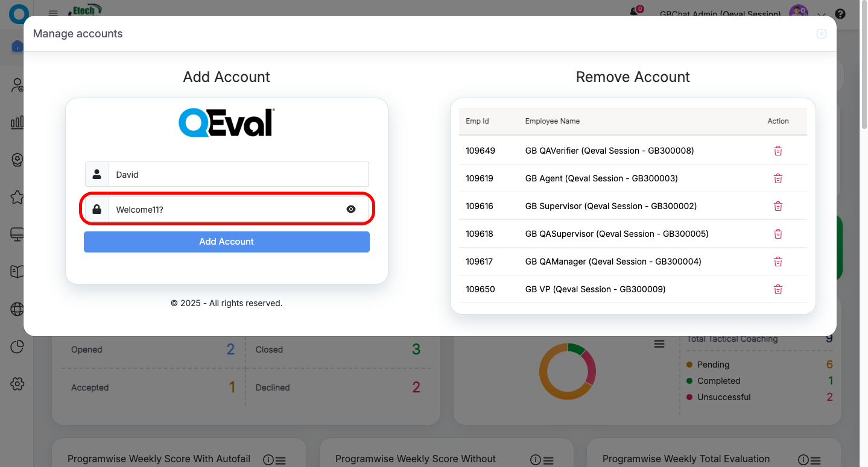The image size is (868, 467).
Task: Open the hamburger menu in top bar
Action: point(53,13)
